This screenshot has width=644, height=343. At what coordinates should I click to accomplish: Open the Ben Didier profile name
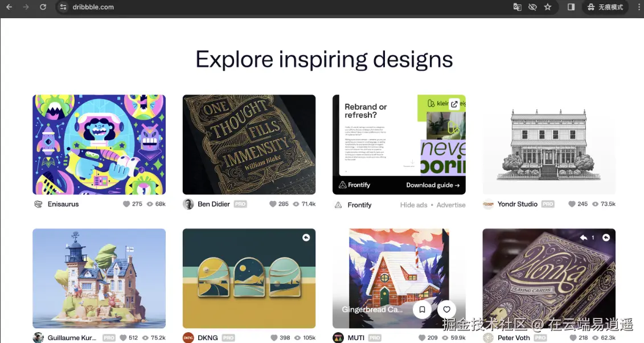pos(214,204)
